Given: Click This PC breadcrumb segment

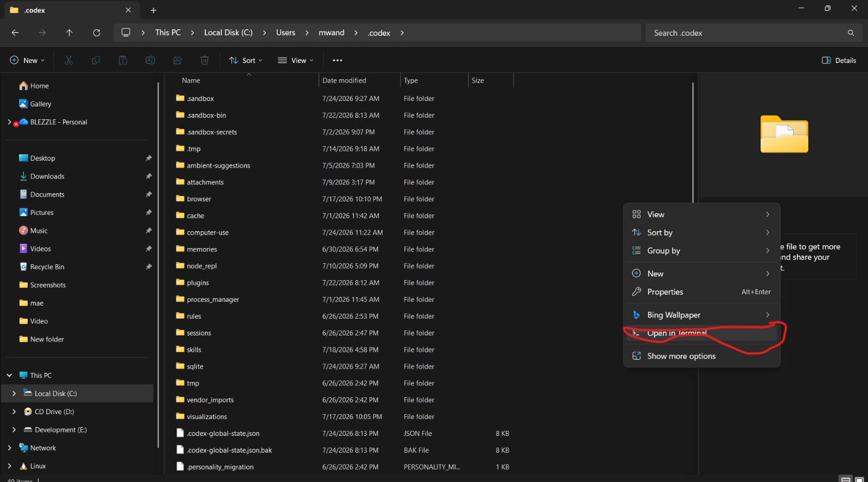Looking at the screenshot, I should [x=168, y=33].
